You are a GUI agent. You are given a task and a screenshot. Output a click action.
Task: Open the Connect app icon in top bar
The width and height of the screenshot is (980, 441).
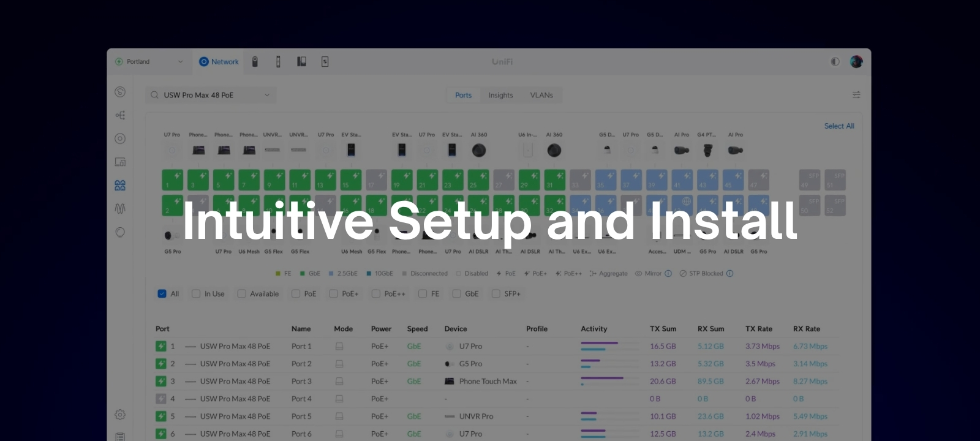tap(325, 62)
